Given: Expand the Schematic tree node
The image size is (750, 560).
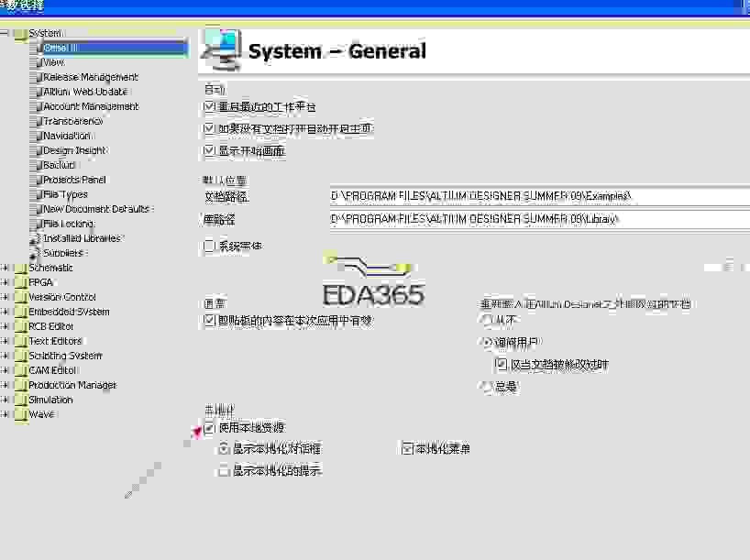Looking at the screenshot, I should [x=5, y=268].
